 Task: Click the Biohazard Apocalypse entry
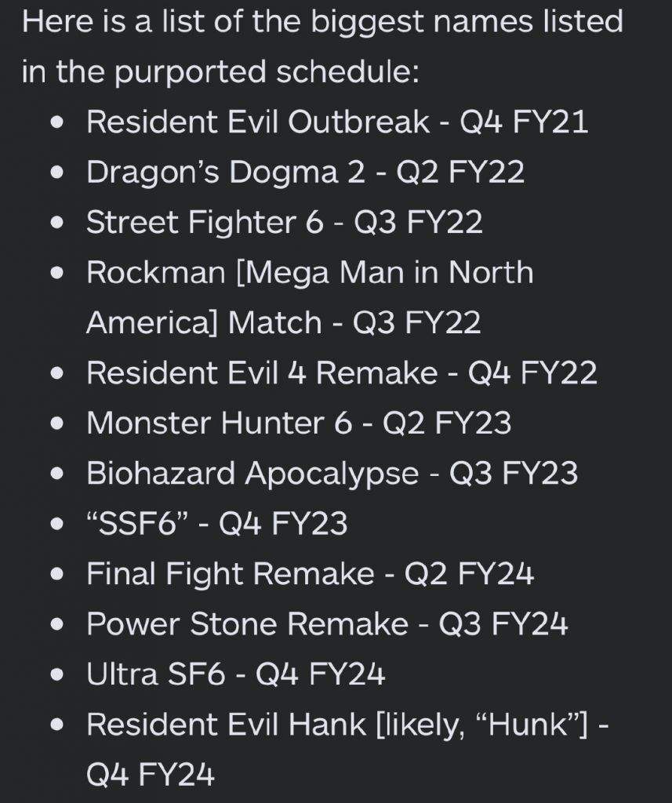click(x=332, y=473)
